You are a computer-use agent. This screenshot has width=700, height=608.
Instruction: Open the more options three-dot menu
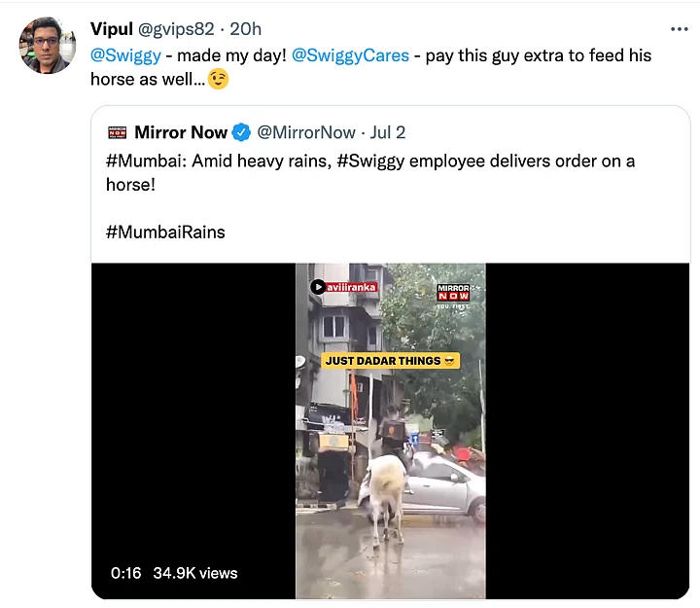pos(678,28)
